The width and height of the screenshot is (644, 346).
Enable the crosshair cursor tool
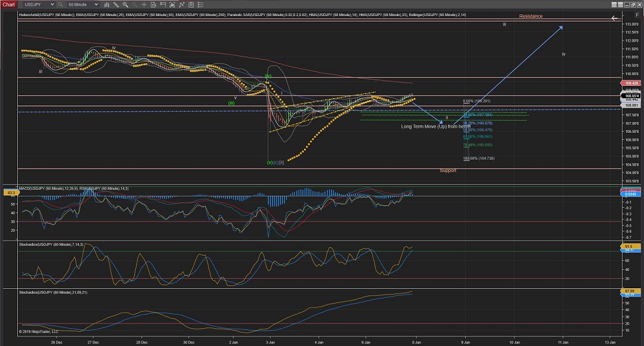[x=144, y=4]
